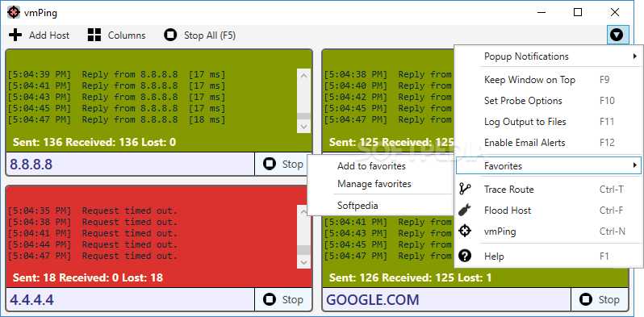The image size is (644, 317).
Task: Click the F9 shortcut label
Action: (x=604, y=80)
